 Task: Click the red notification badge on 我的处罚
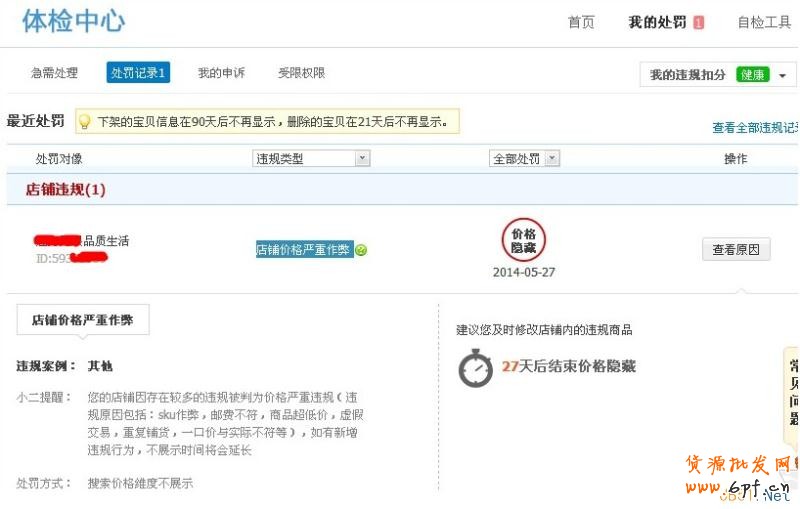coord(698,23)
